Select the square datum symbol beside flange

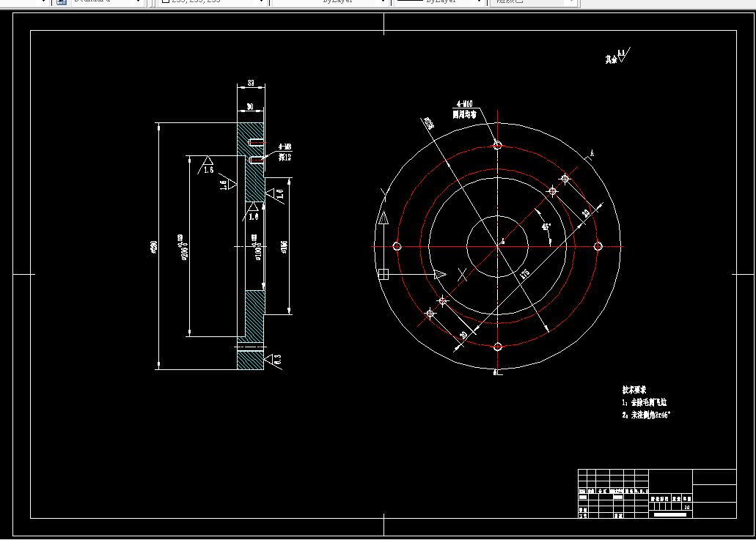click(383, 274)
